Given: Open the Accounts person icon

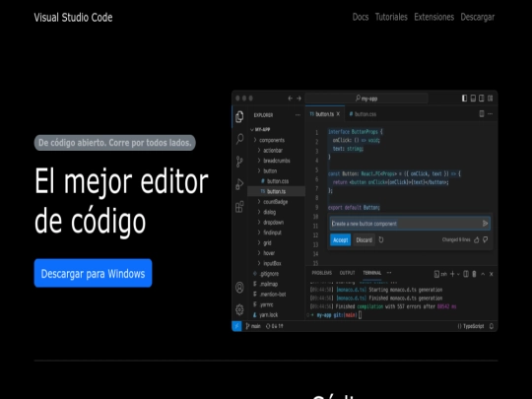Looking at the screenshot, I should [x=239, y=288].
